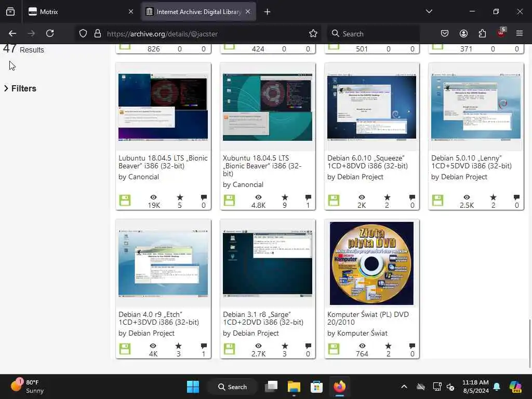
Task: Open the Debian 3.1 r8 Sarge thumbnail
Action: click(x=268, y=263)
